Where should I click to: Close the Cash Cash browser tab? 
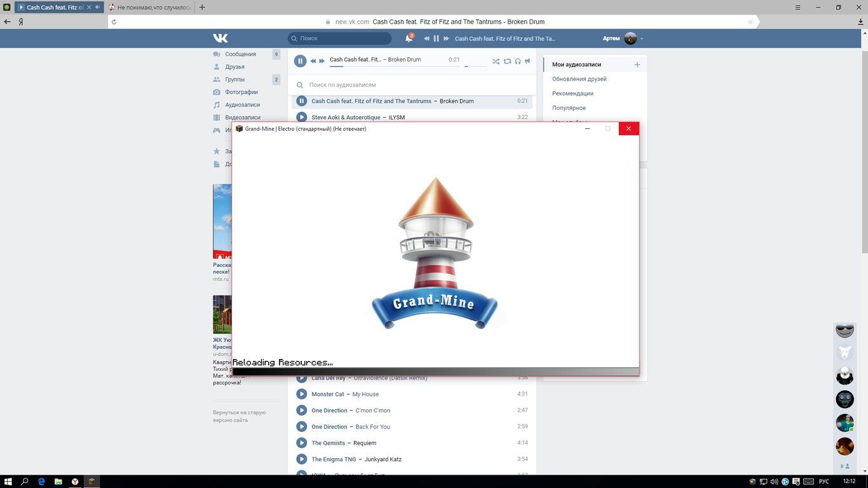[x=89, y=8]
